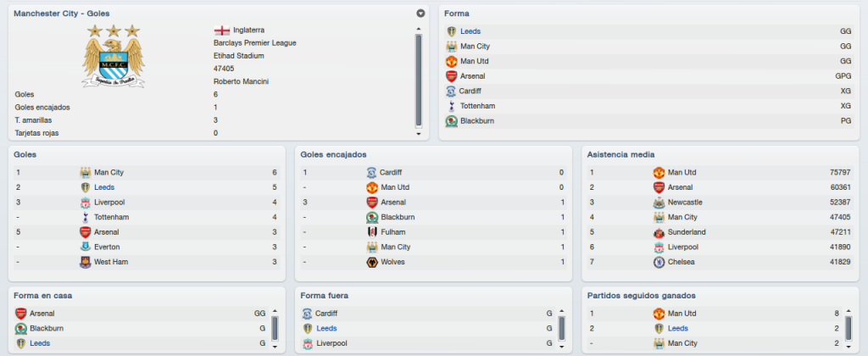Click up arrow in Partidos seguidos ganados
Viewport: 868px width, 356px height.
(x=849, y=311)
